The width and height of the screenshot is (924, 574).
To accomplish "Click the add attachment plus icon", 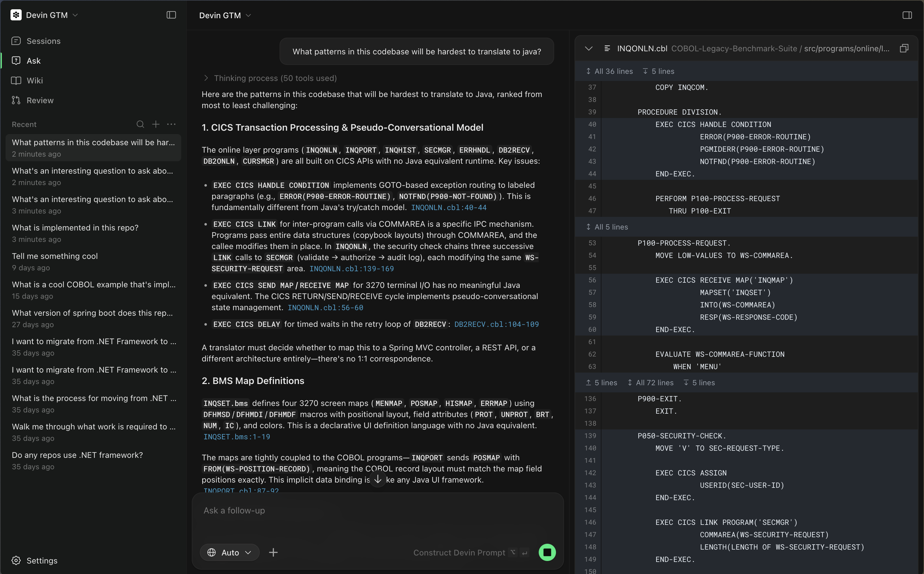I will coord(273,552).
